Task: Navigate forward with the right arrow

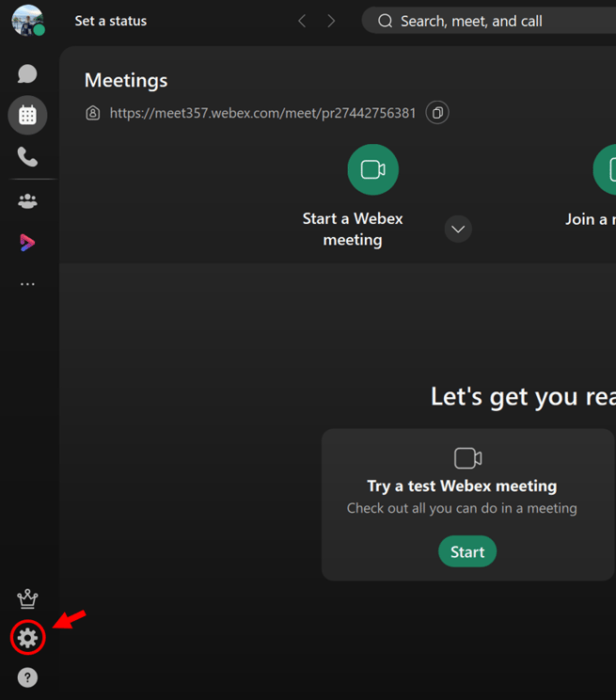Action: (331, 21)
